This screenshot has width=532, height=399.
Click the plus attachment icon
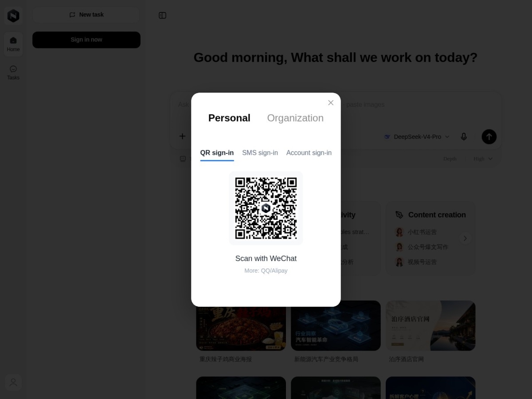click(x=182, y=136)
